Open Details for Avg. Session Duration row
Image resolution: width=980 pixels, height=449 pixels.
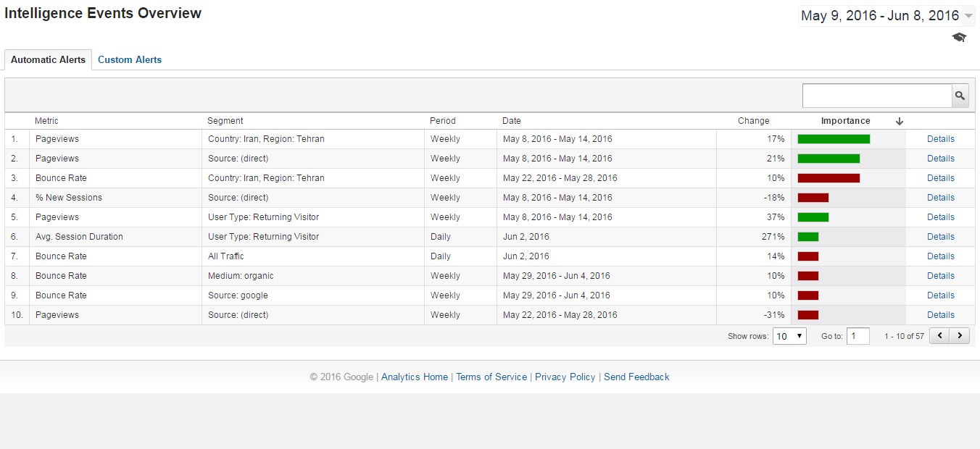point(940,237)
